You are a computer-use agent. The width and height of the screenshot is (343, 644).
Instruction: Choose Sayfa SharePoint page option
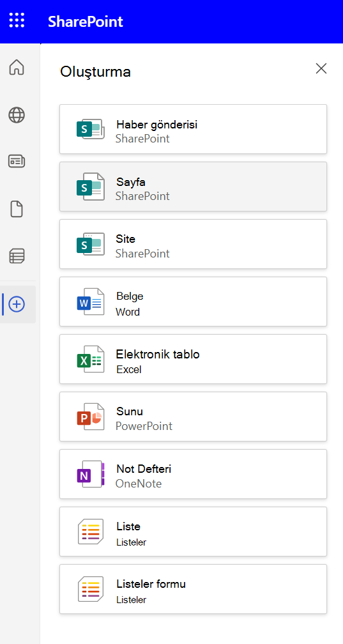[193, 187]
